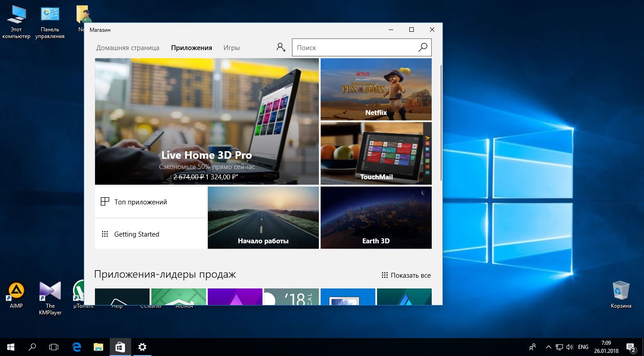This screenshot has width=644, height=356.
Task: Click the Store icon on the taskbar
Action: (120, 347)
